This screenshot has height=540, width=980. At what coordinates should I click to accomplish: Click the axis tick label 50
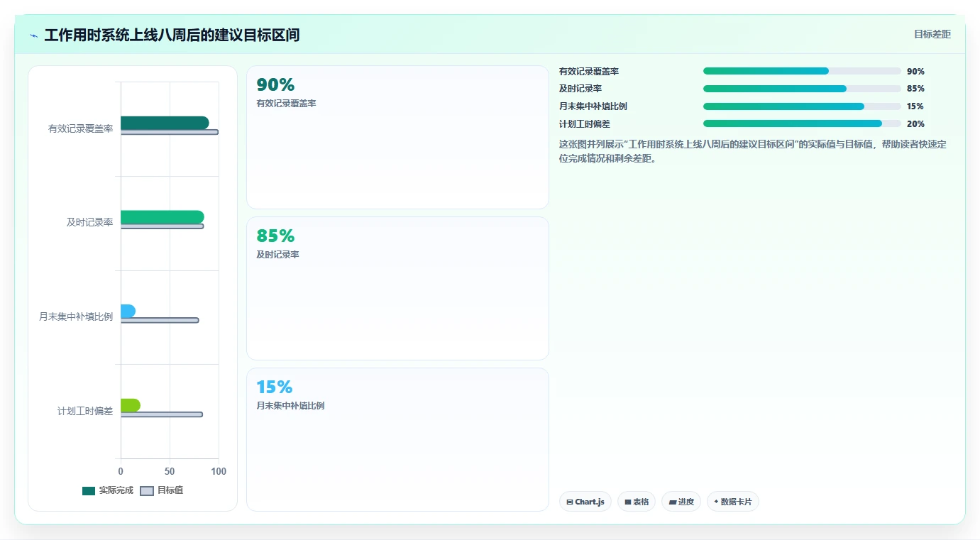(170, 472)
